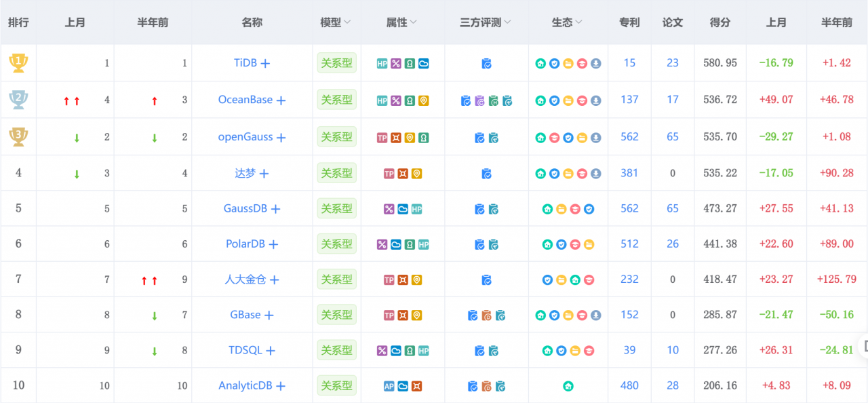Open the TiDB database link
The image size is (868, 403).
click(x=245, y=62)
